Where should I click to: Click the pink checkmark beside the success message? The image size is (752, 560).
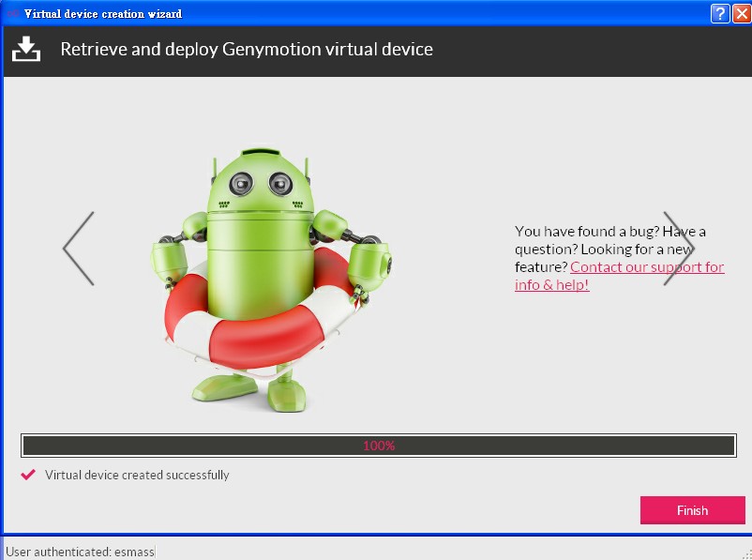28,475
